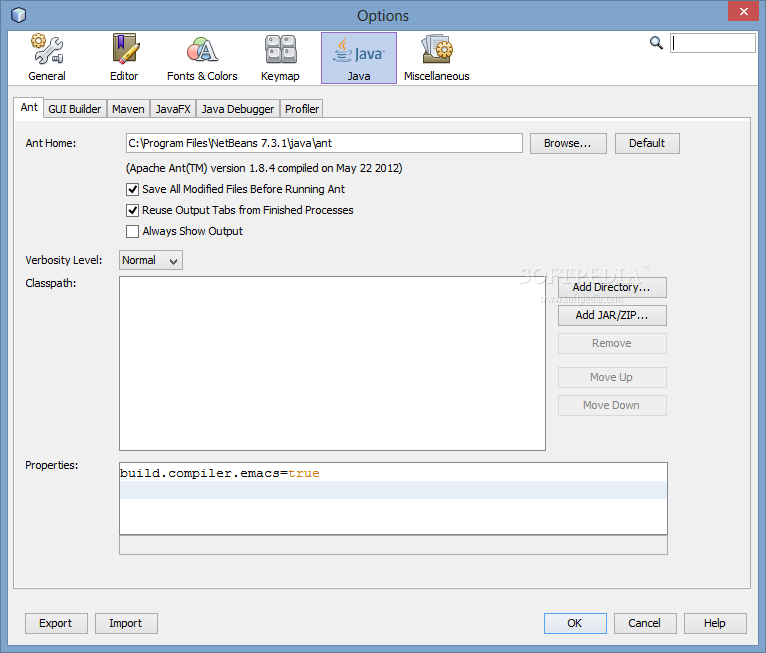Click the Import button
Image resolution: width=766 pixels, height=653 pixels.
pos(126,624)
